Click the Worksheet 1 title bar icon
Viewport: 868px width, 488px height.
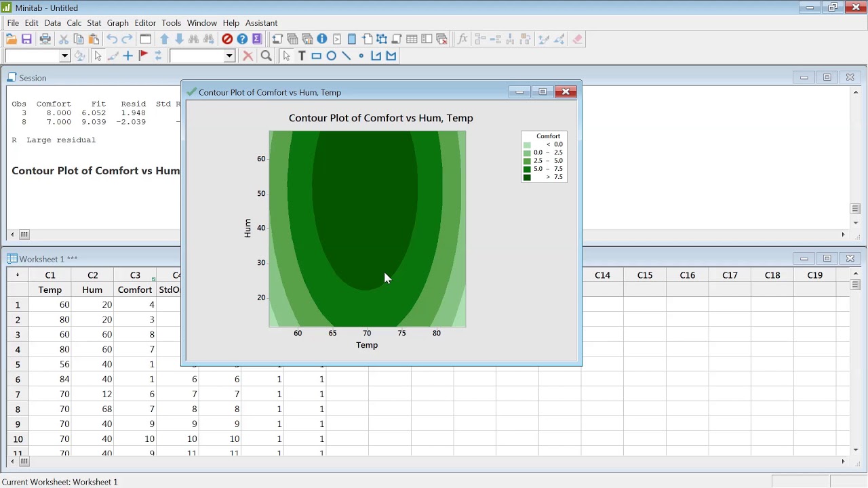pos(12,259)
